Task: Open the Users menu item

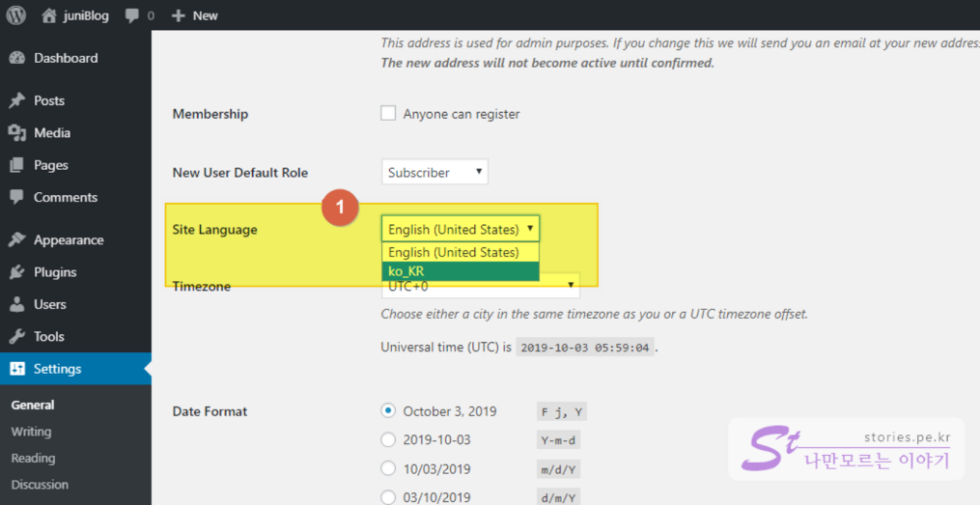Action: click(49, 304)
